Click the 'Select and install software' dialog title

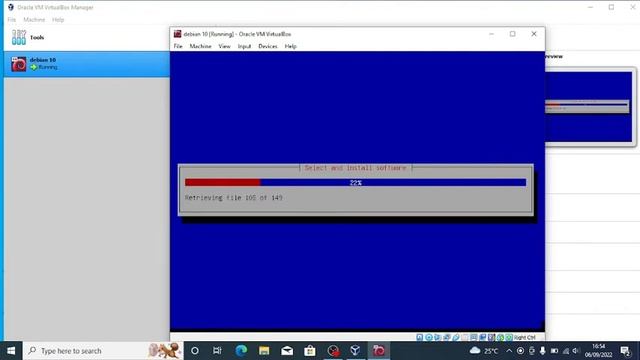point(356,168)
